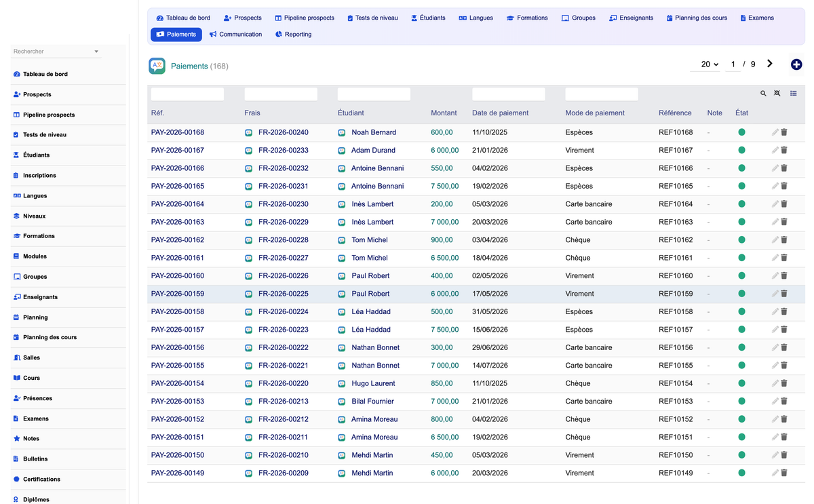Click fee icon beside FR-2026-00240
The height and width of the screenshot is (504, 814).
(249, 133)
